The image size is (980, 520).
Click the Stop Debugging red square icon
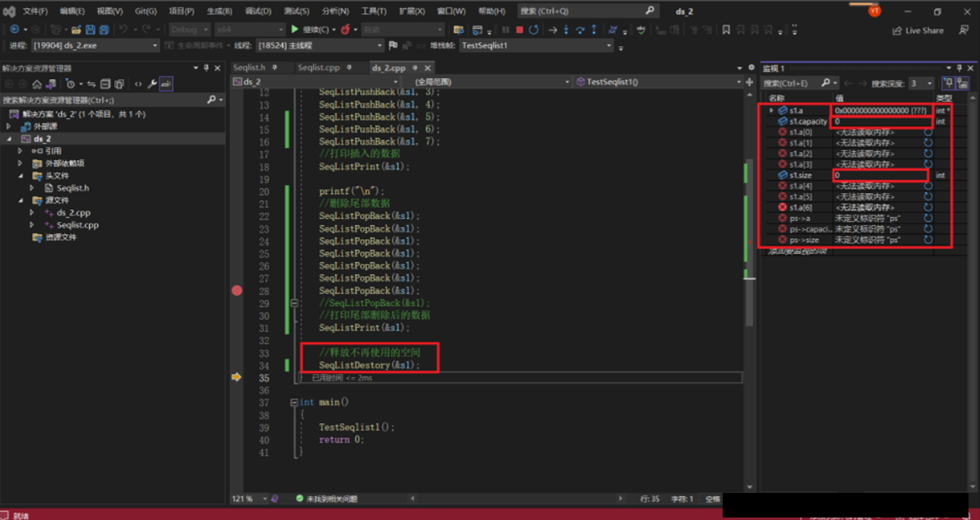[520, 30]
